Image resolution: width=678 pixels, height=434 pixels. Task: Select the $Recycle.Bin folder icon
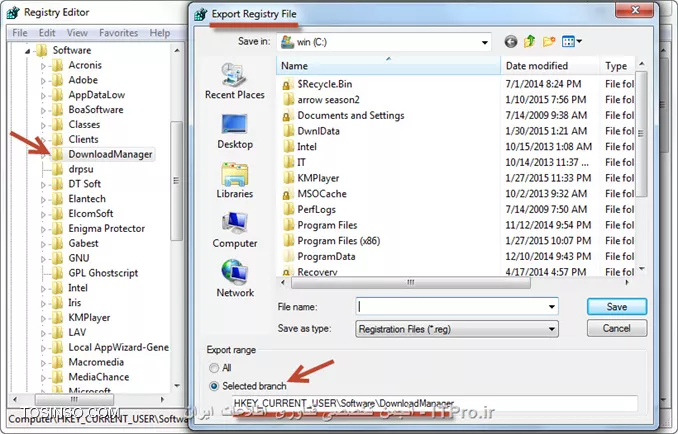pos(287,84)
